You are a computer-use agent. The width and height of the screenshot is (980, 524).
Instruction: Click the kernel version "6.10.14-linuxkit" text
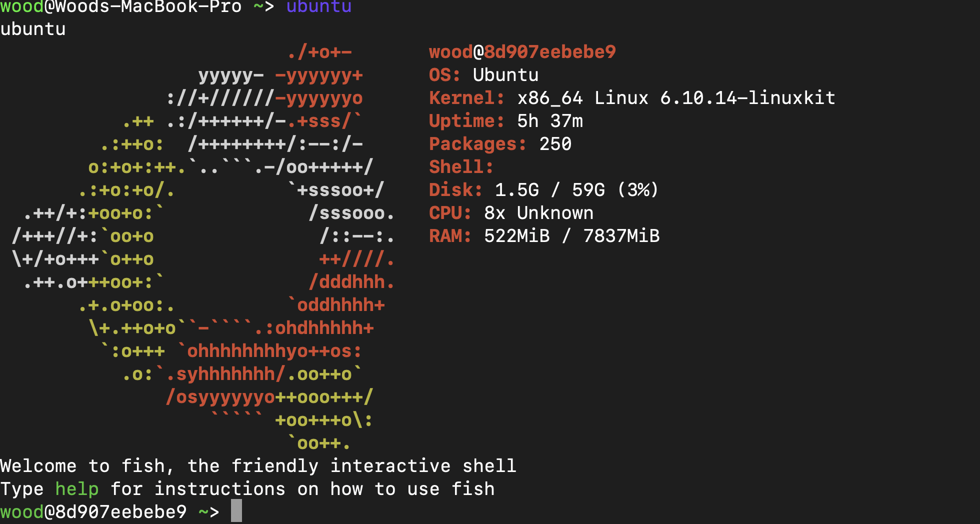(x=747, y=98)
